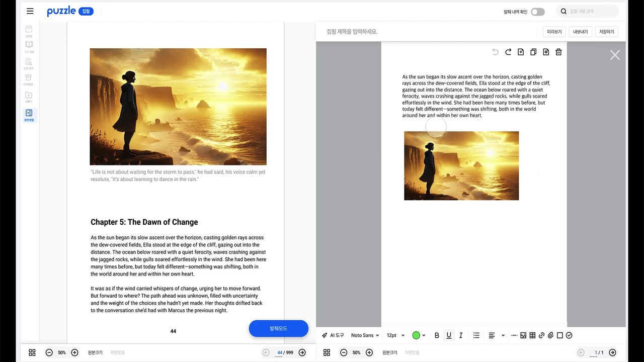The width and height of the screenshot is (644, 362).
Task: Open page settings with the gear-page icon
Action: [546, 52]
